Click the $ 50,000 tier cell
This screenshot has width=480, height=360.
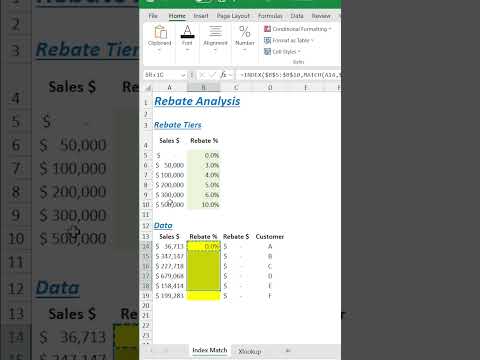point(170,165)
